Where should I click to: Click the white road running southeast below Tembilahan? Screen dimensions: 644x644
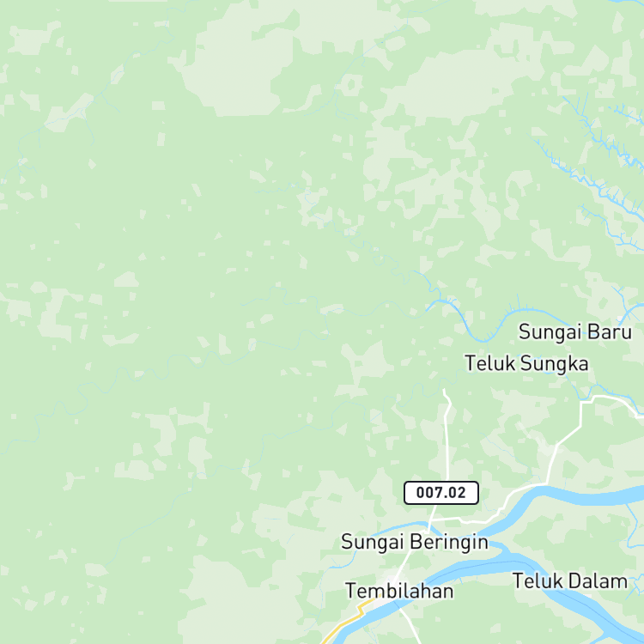(410, 624)
